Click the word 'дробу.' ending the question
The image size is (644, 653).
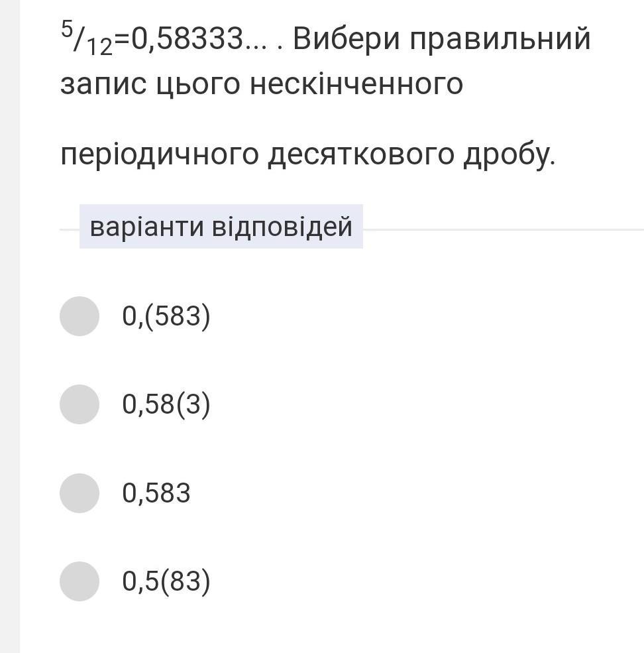point(509,155)
